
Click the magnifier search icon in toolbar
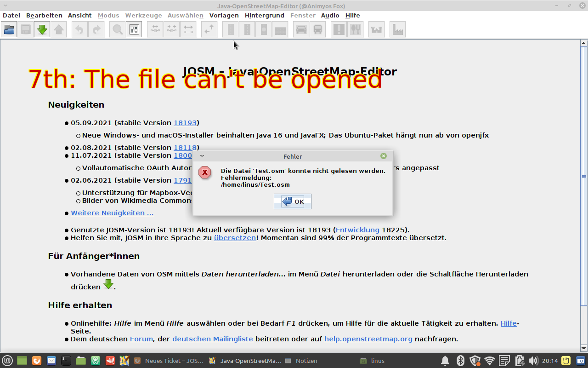coord(118,30)
